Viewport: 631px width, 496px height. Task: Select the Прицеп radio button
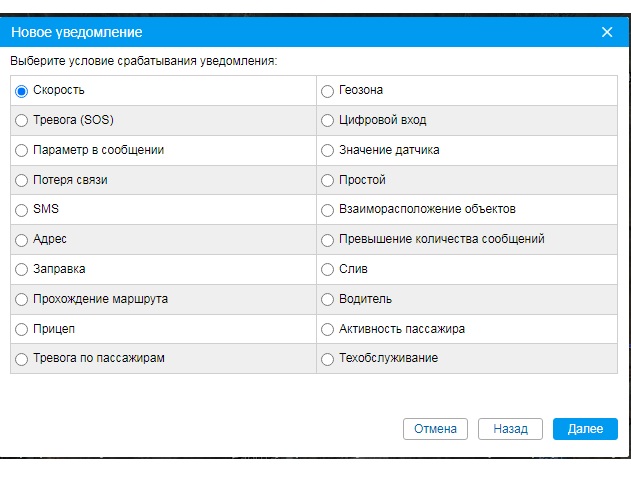point(22,329)
